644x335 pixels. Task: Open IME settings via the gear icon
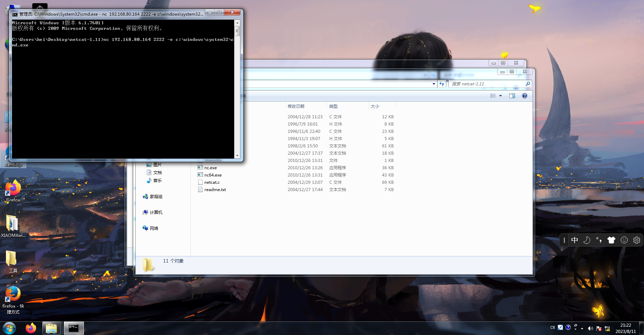tap(636, 240)
